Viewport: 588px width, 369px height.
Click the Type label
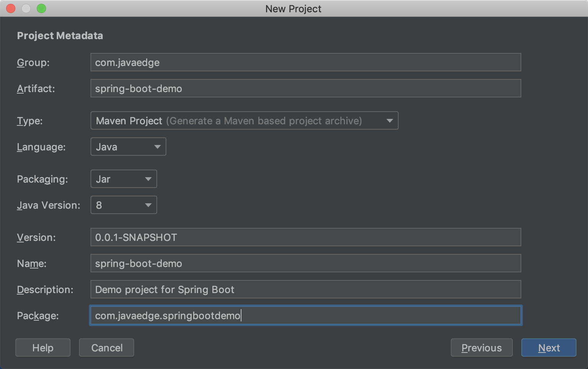click(30, 121)
